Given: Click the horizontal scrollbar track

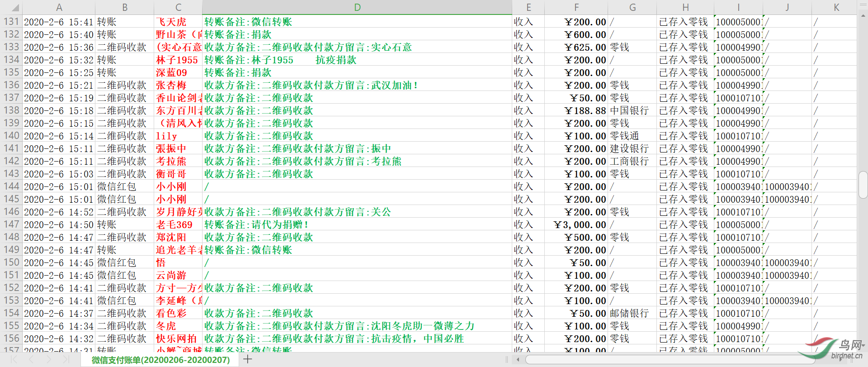Looking at the screenshot, I should click(669, 359).
